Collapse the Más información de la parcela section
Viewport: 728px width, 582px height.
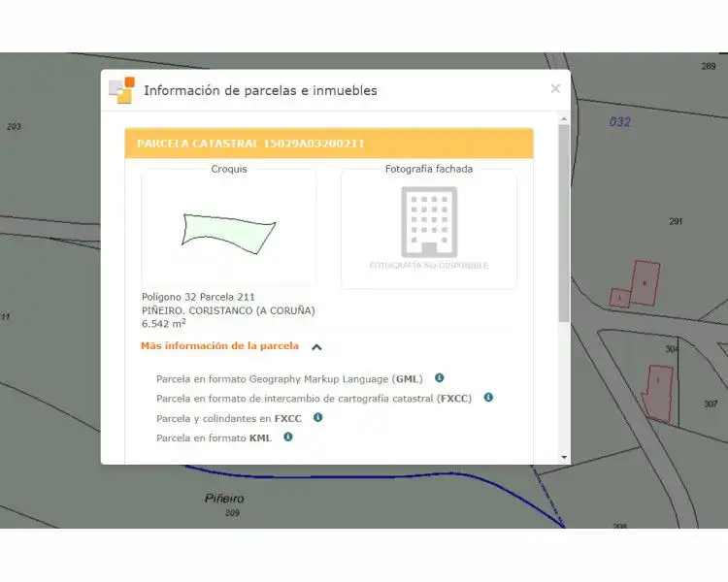pyautogui.click(x=316, y=347)
